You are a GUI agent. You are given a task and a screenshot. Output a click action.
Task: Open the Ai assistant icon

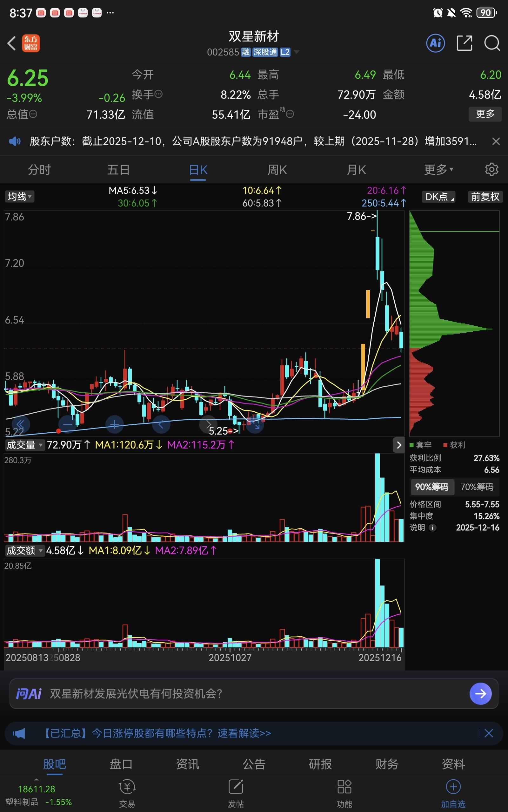[x=435, y=43]
